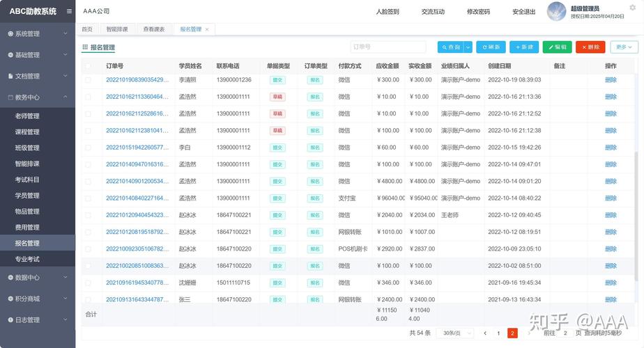Check the row for order 202210151942260577
Screen dimensions: 644x348
pos(88,148)
